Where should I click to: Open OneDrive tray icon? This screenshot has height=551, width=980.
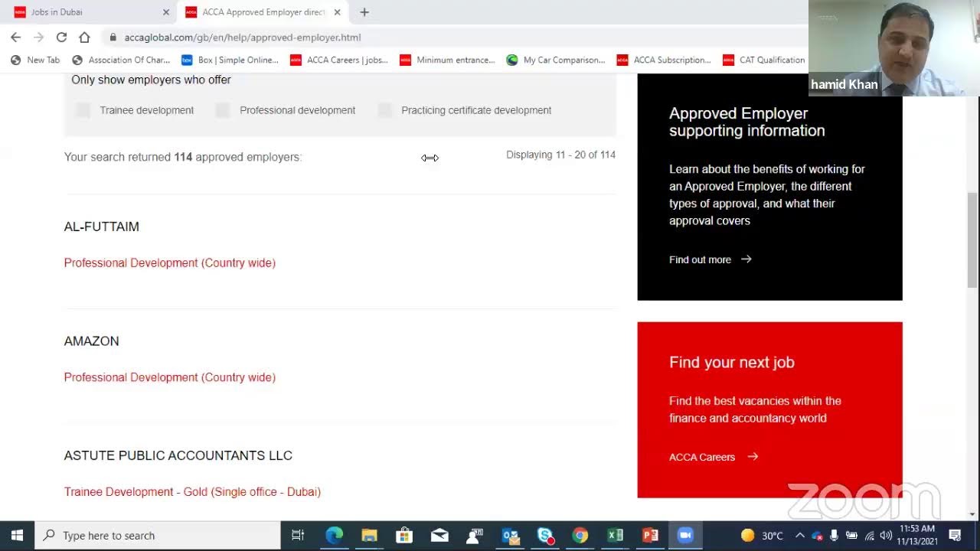tap(817, 535)
